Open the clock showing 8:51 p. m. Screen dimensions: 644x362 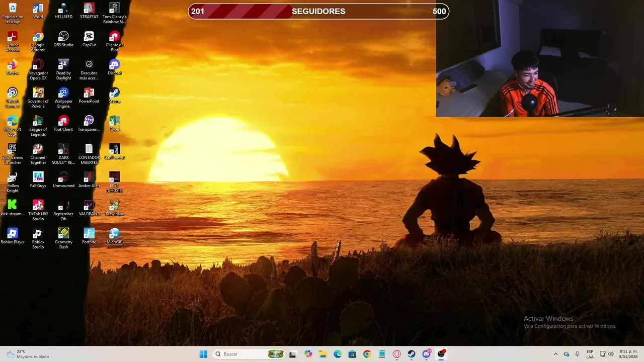[x=629, y=354]
